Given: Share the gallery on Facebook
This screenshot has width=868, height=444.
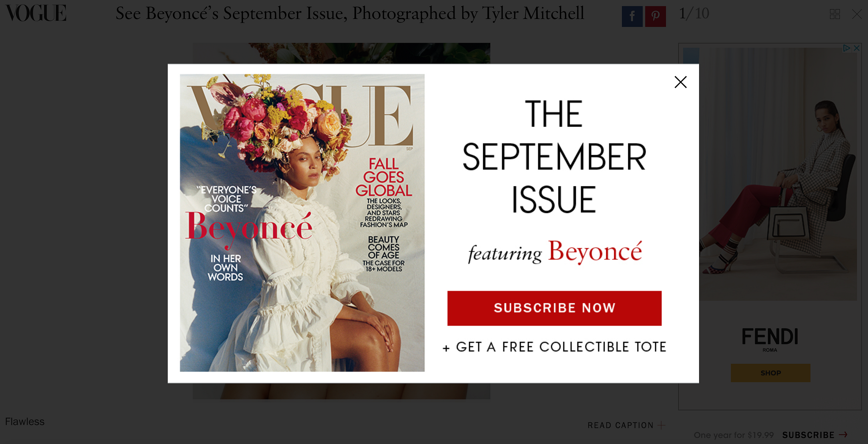Looking at the screenshot, I should (x=632, y=16).
